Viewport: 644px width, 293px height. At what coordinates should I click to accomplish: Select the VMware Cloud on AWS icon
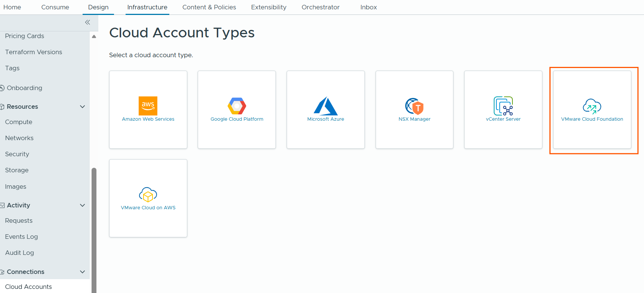(x=148, y=194)
